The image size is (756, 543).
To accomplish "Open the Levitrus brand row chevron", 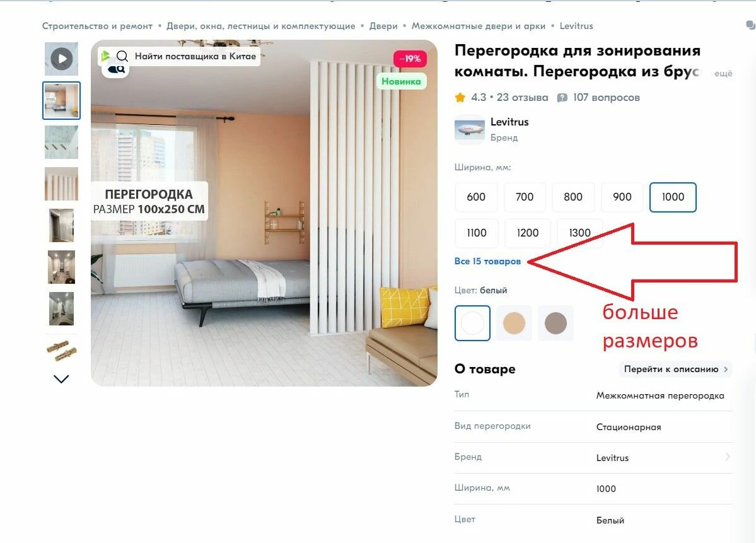I will point(728,457).
